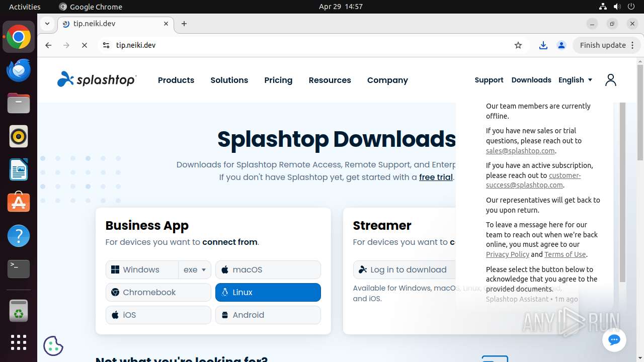Click the page vertical scrollbar
The height and width of the screenshot is (362, 644).
(640, 113)
